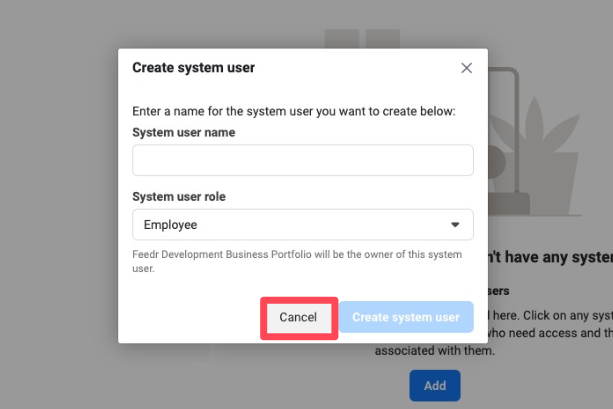613x409 pixels.
Task: Close the Create system user dialog
Action: click(466, 68)
